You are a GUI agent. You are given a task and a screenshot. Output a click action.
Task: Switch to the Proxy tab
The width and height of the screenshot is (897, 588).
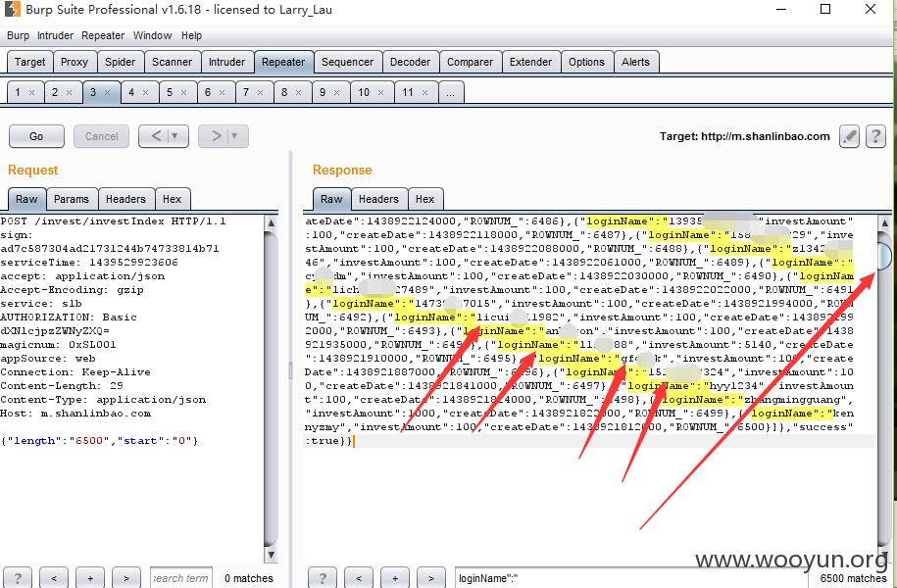[75, 62]
